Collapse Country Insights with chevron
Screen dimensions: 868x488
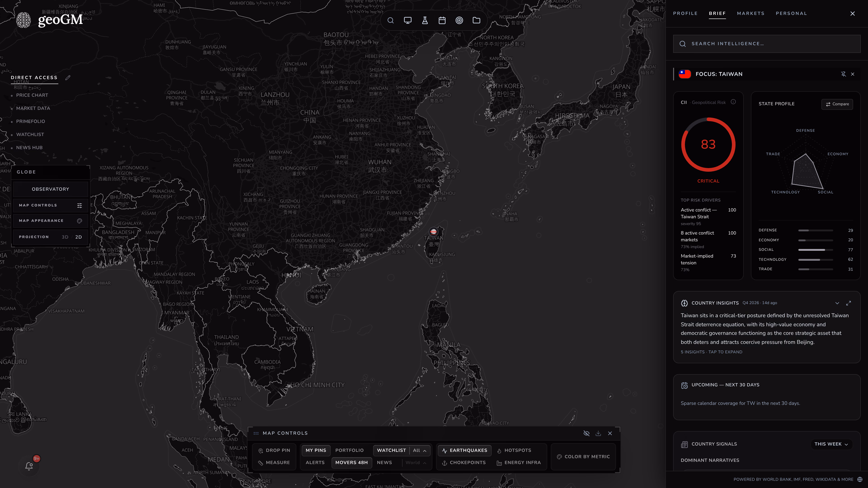[837, 303]
